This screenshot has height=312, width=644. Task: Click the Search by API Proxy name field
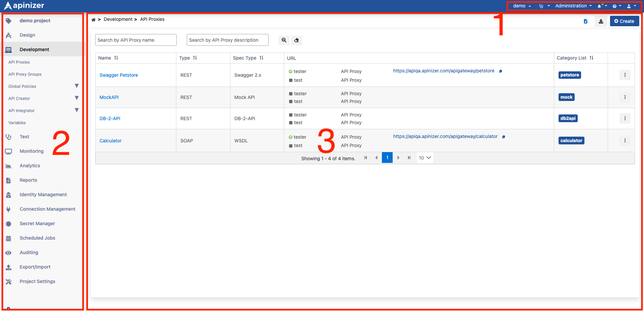pyautogui.click(x=136, y=40)
